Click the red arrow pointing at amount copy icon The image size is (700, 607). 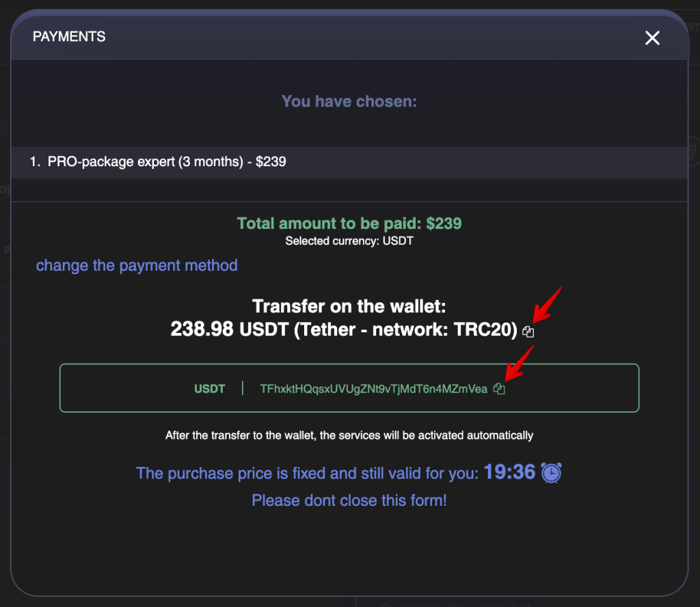(x=548, y=304)
